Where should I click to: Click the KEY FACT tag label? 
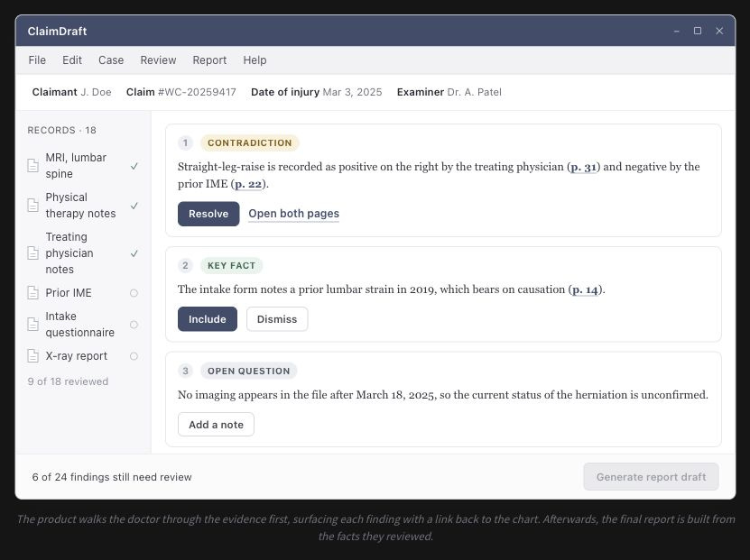(232, 266)
